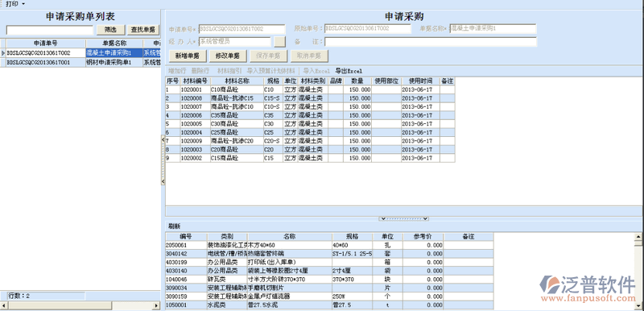This screenshot has height=311, width=644.
Task: Click the 备注 remarks input field
Action: pyautogui.click(x=431, y=42)
